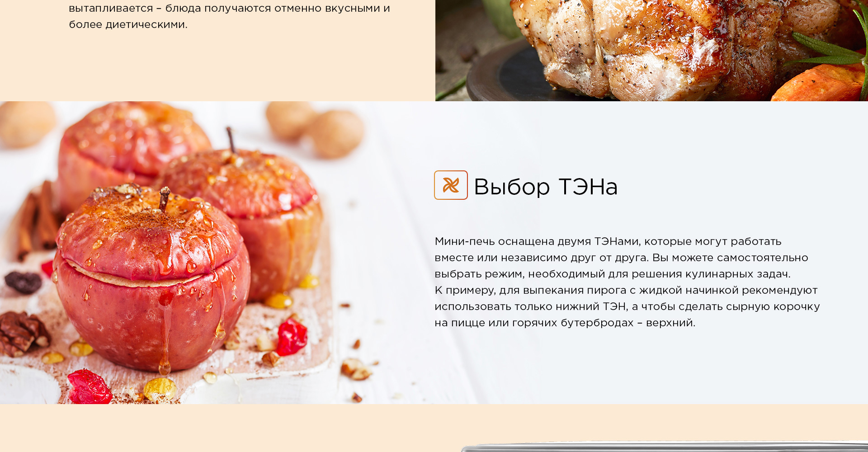
Task: Click the roasted meat photo
Action: click(651, 50)
